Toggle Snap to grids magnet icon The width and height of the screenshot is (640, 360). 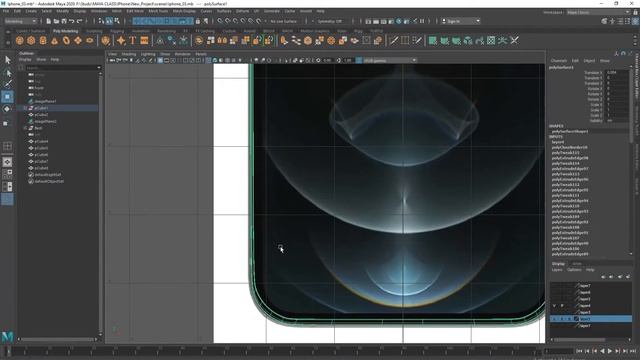click(x=220, y=21)
